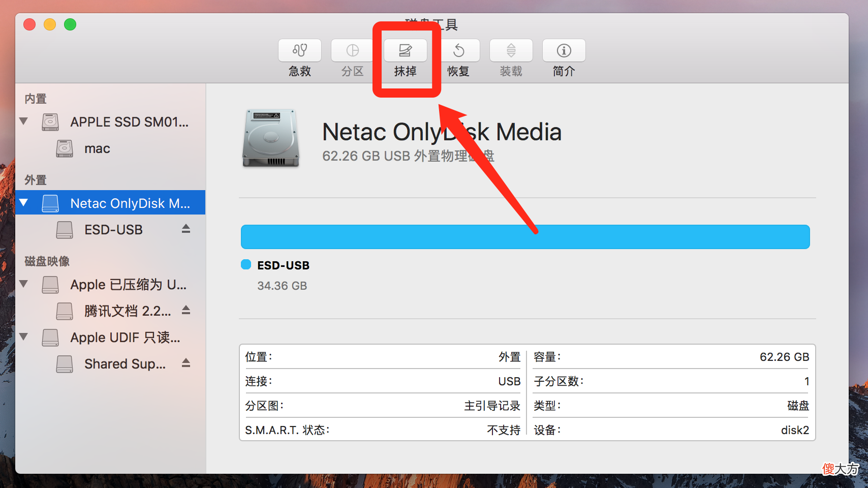The image size is (868, 488).
Task: Click the Partition (分区) toolbar icon
Action: coord(353,50)
